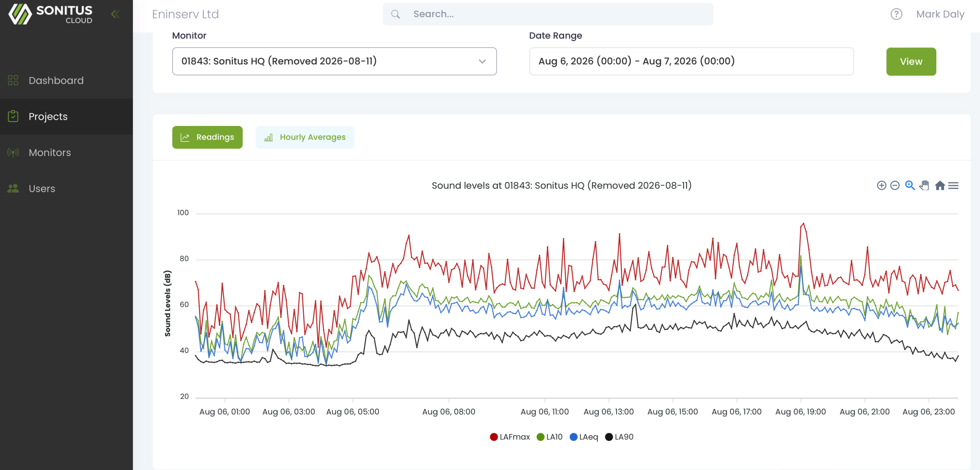Expand the Monitor dropdown selector
This screenshot has width=980, height=470.
pos(335,61)
